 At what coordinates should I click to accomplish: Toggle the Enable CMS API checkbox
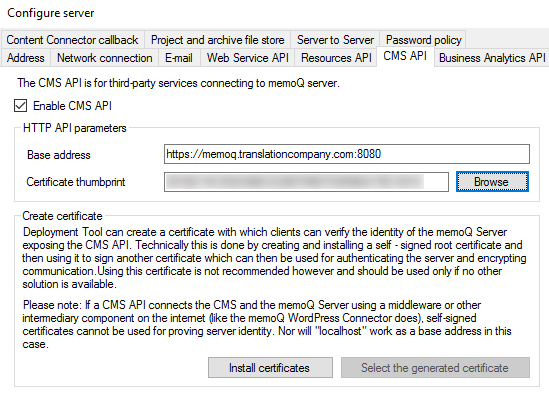click(x=20, y=106)
